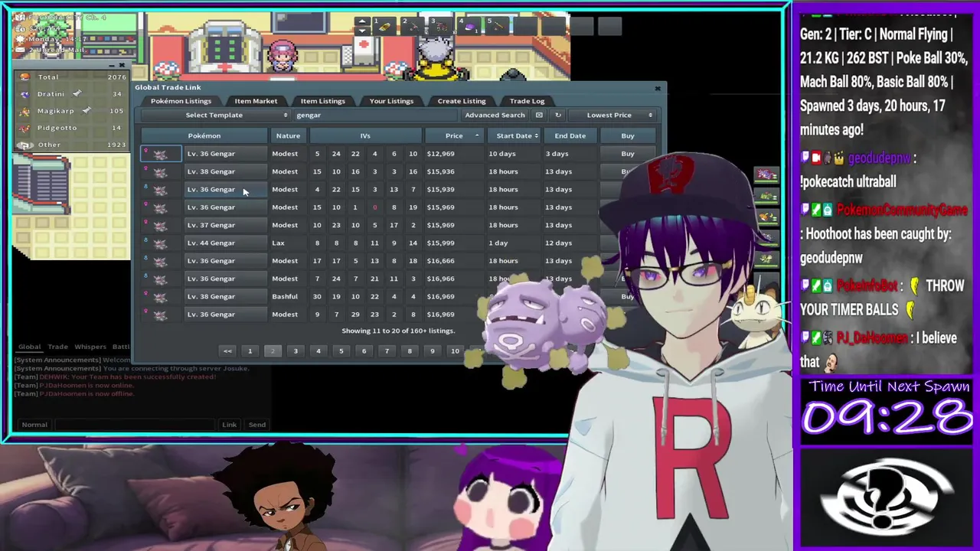
Task: Go to listings page 5
Action: pyautogui.click(x=341, y=351)
